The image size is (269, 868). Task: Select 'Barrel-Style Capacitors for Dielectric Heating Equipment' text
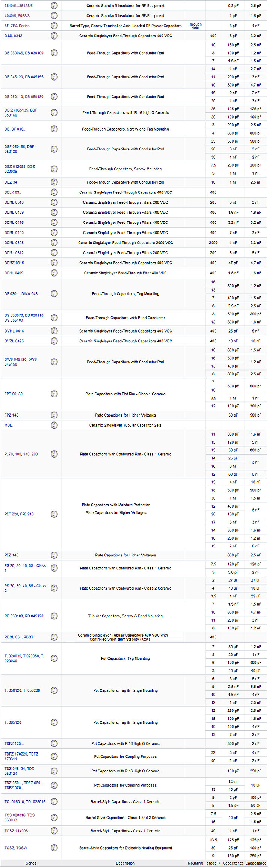(x=125, y=848)
